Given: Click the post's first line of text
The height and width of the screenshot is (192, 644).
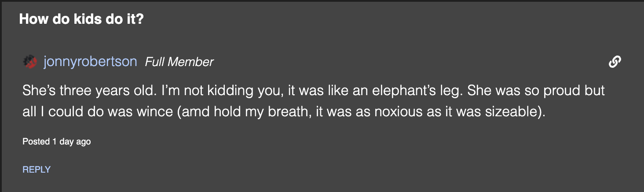Looking at the screenshot, I should (x=313, y=91).
